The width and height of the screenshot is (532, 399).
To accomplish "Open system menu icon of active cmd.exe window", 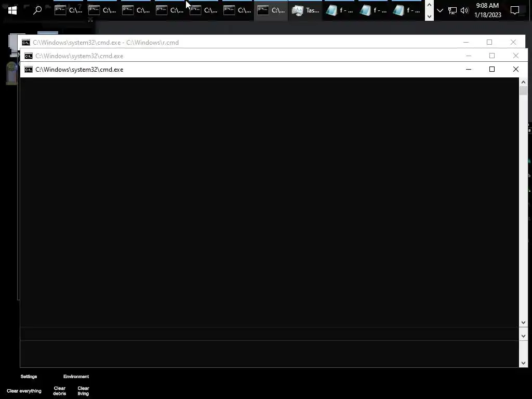I will coord(29,70).
